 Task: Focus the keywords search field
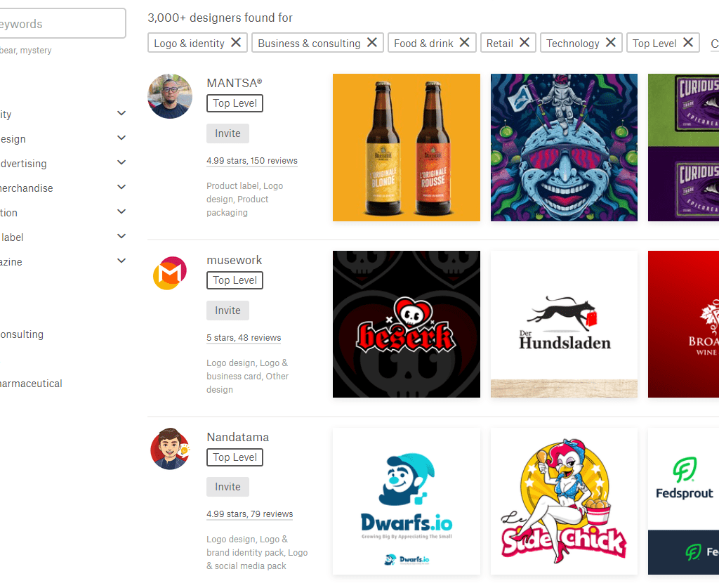pyautogui.click(x=62, y=23)
